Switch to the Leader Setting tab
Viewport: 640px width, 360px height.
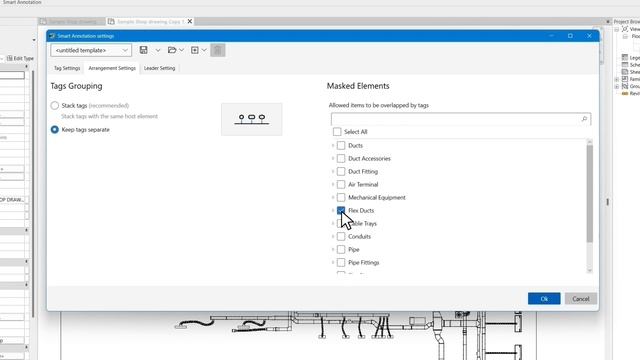point(159,68)
